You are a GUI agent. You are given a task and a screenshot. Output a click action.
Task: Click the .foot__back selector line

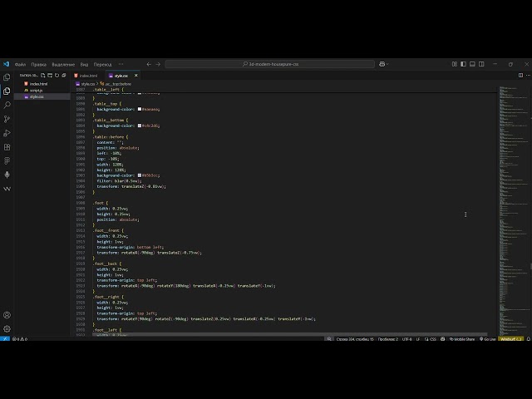pos(107,264)
